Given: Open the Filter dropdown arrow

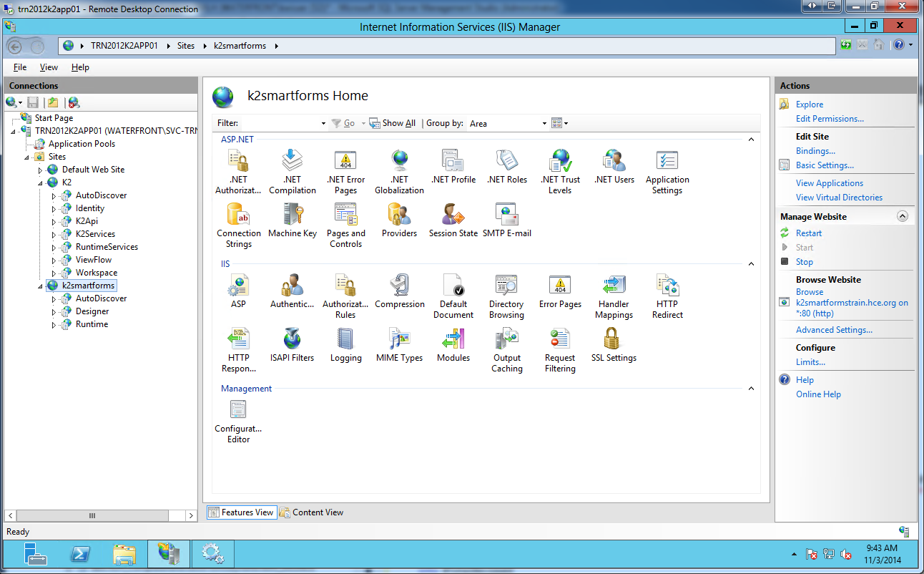Looking at the screenshot, I should [323, 123].
